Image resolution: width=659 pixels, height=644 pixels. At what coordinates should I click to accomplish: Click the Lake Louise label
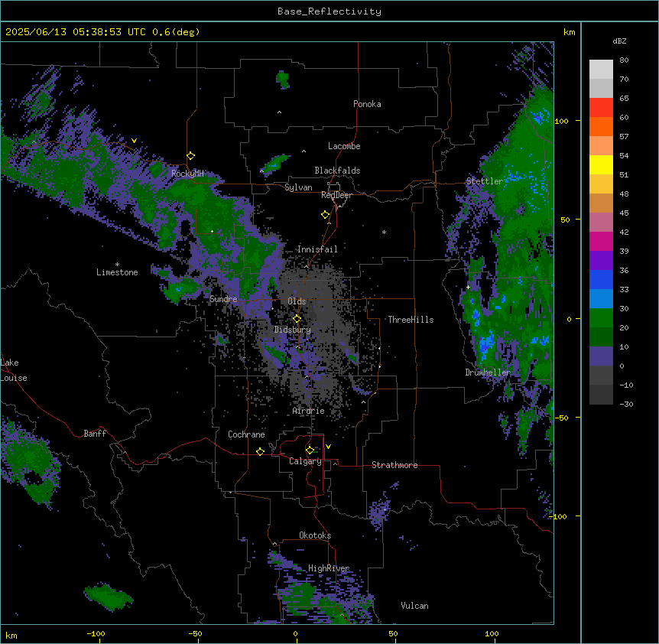tap(14, 370)
